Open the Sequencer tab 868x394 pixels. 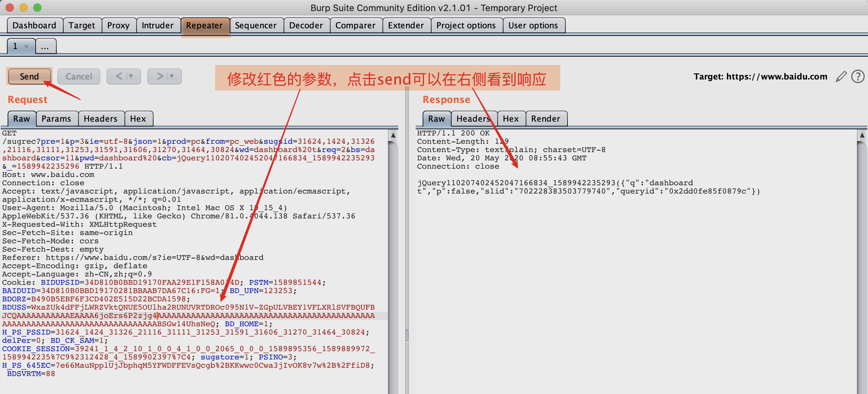[x=256, y=26]
